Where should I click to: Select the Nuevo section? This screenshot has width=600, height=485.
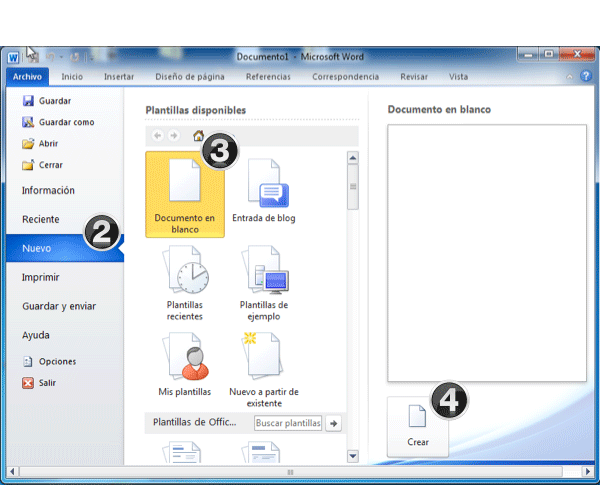point(65,248)
